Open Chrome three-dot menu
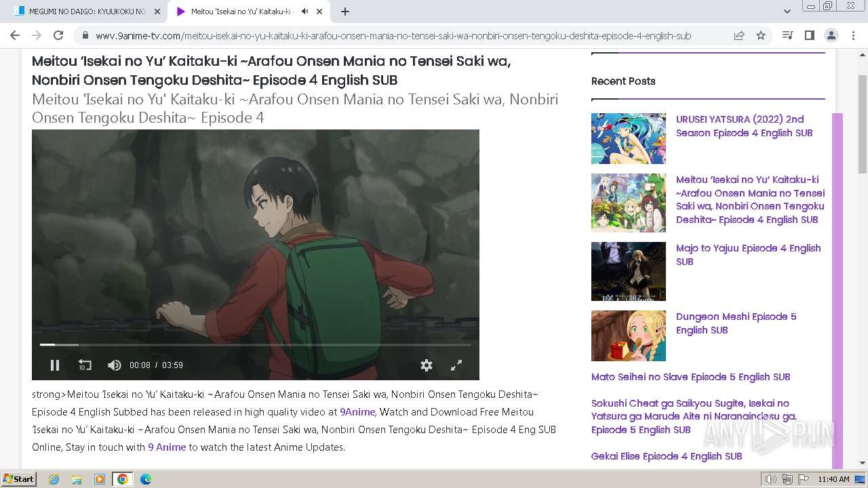868x488 pixels. pyautogui.click(x=852, y=35)
